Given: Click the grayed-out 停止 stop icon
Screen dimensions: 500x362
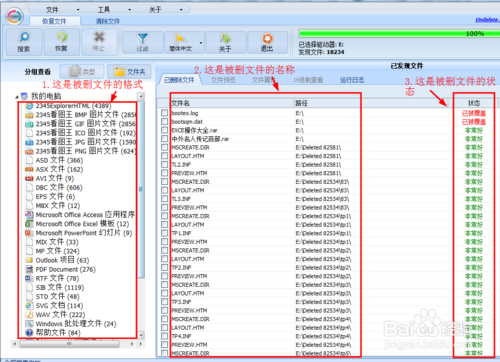Looking at the screenshot, I should click(x=99, y=37).
